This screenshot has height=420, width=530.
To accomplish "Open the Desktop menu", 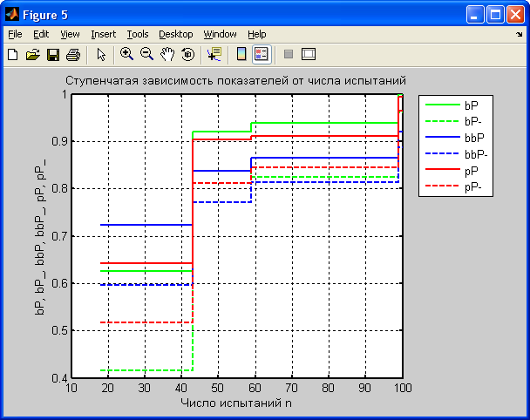I will pyautogui.click(x=176, y=34).
